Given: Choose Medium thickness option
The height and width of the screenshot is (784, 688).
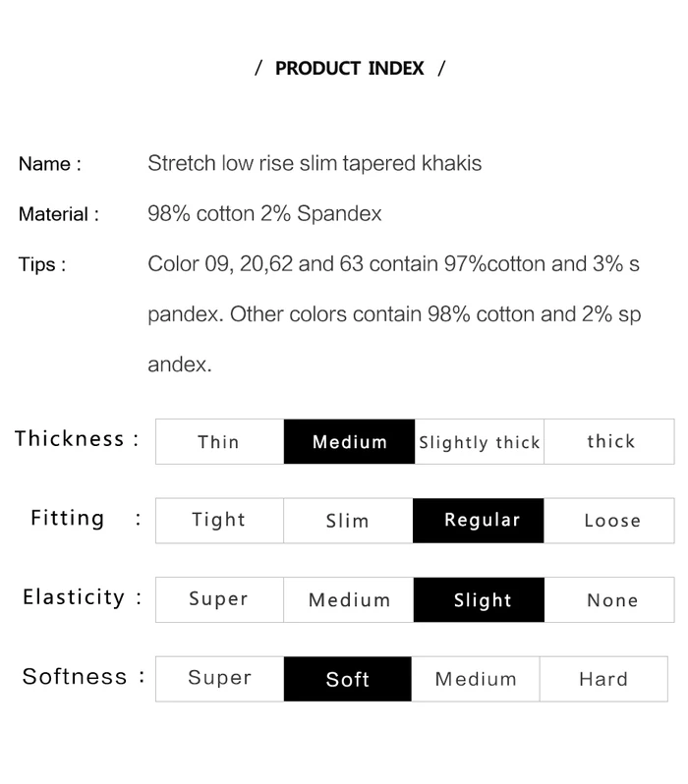Looking at the screenshot, I should pos(349,442).
